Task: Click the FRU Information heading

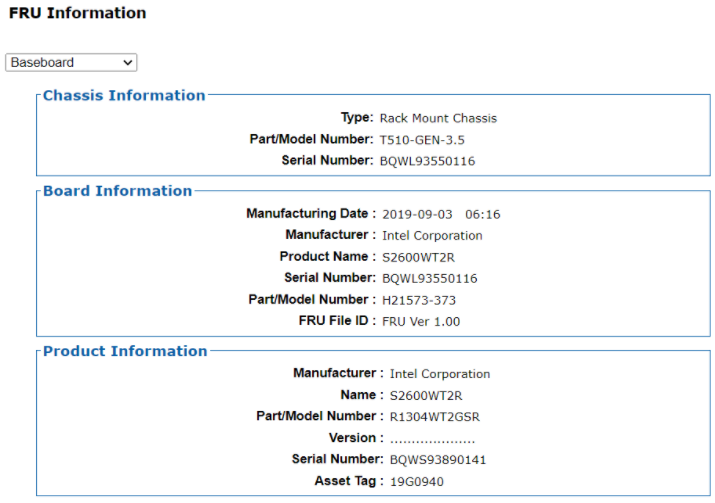Action: [x=77, y=13]
